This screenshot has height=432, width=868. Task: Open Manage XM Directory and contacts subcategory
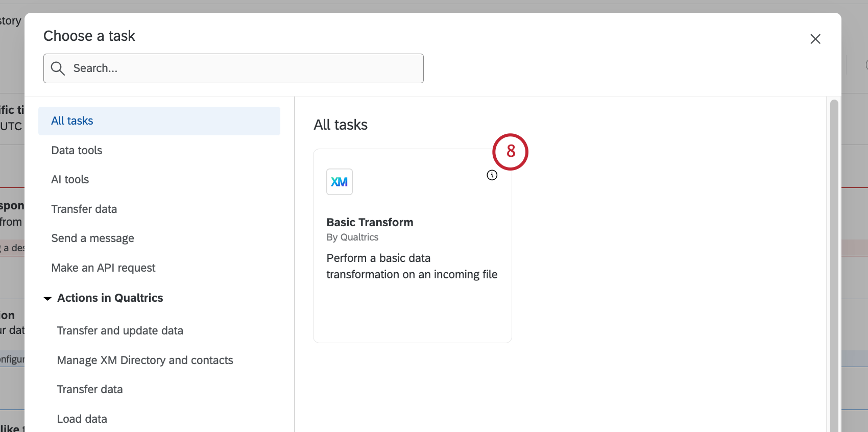[x=144, y=360]
